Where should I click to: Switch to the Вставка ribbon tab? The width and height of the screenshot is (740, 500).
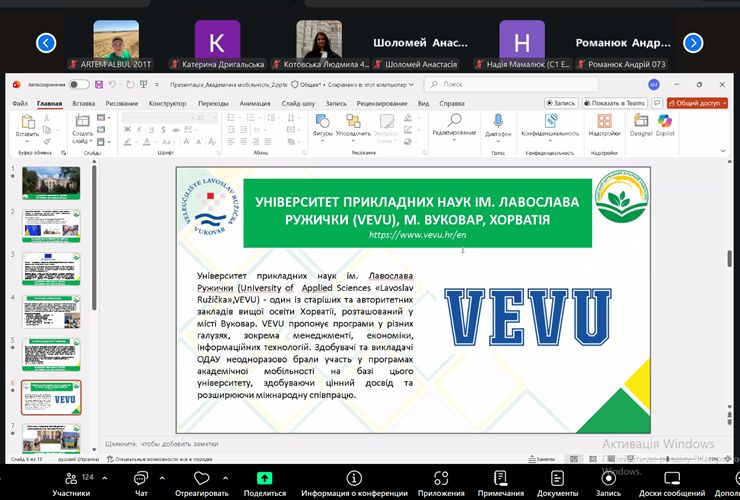84,103
